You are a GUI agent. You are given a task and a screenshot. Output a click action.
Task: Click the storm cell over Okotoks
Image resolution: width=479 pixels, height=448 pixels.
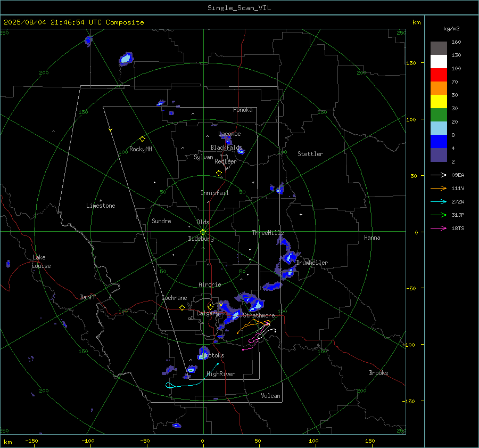tap(203, 353)
